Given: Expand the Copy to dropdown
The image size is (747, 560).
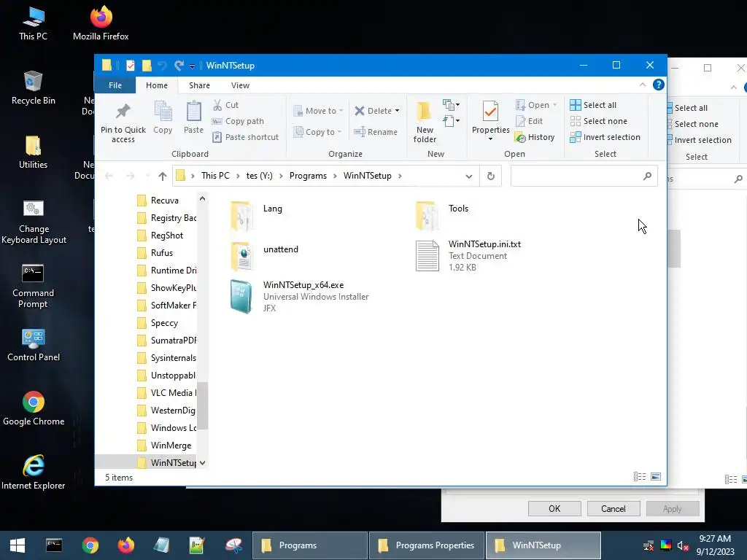Looking at the screenshot, I should click(x=339, y=132).
